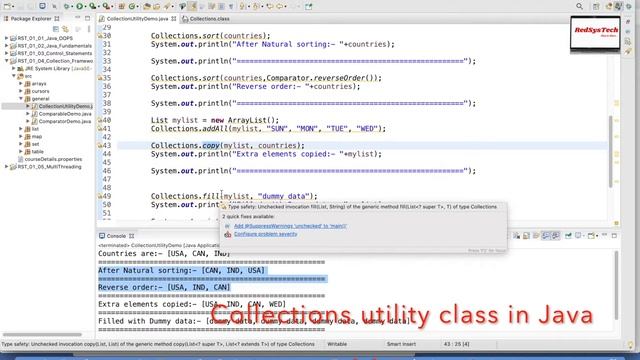Expand the RST_01_02_Java_Fundamentals project
The width and height of the screenshot is (640, 360).
(x=7, y=46)
